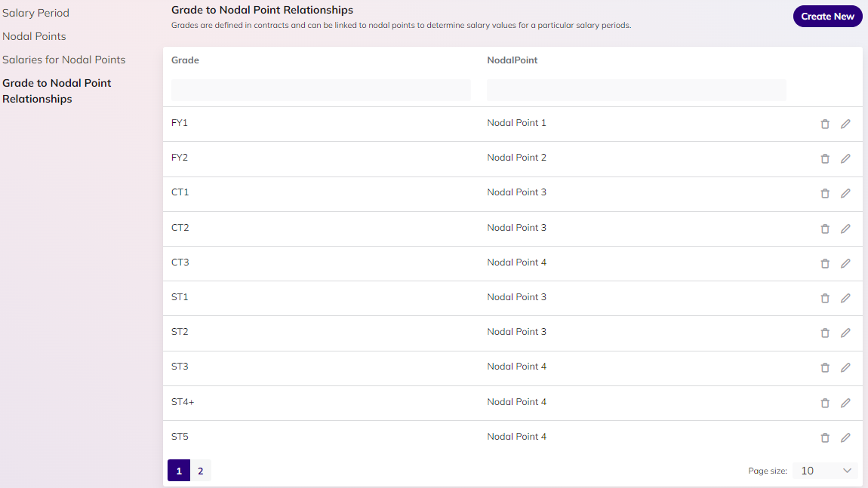Edit the FY1 grade relationship
This screenshot has height=488, width=868.
[x=845, y=124]
